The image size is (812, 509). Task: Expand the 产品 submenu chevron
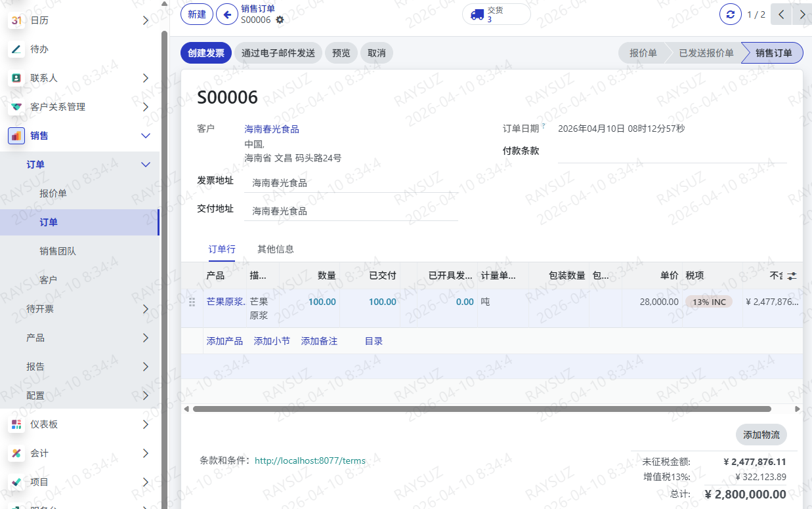[x=146, y=338]
